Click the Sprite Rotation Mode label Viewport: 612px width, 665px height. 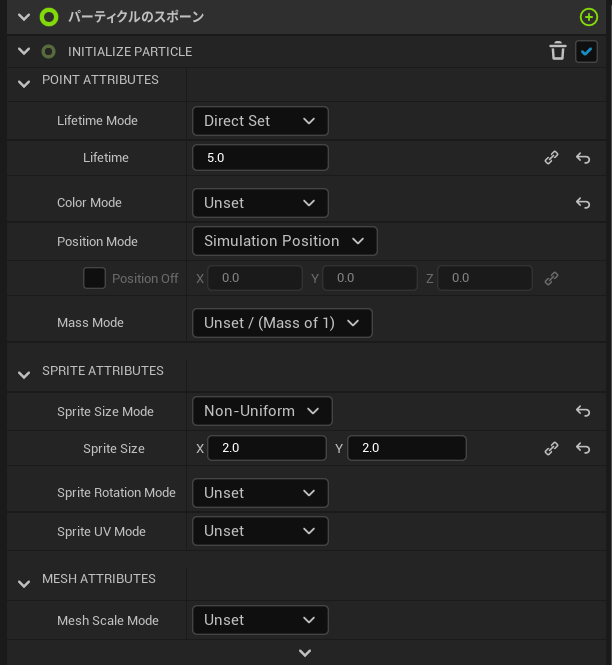pos(116,493)
